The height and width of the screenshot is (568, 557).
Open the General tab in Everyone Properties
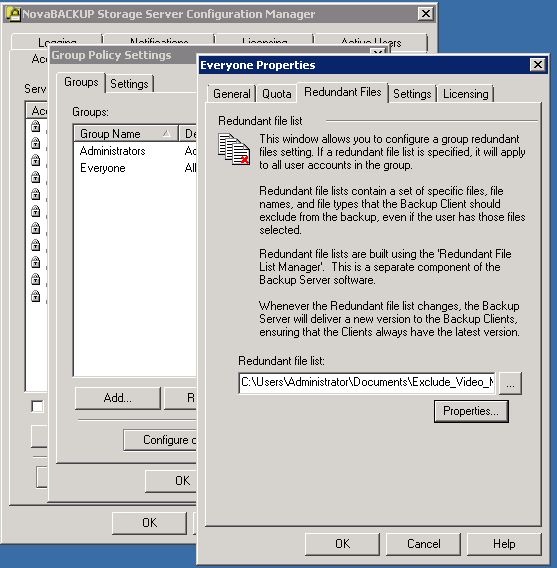coord(231,94)
